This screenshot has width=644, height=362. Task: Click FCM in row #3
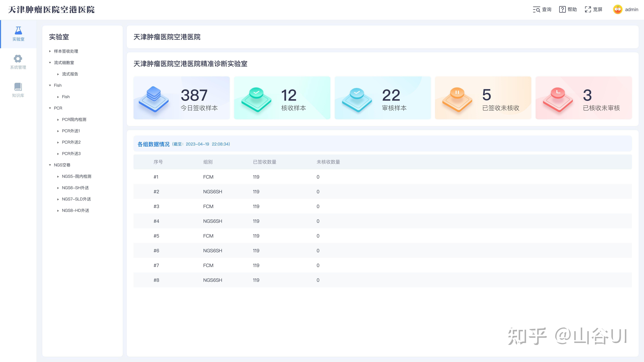click(x=208, y=207)
